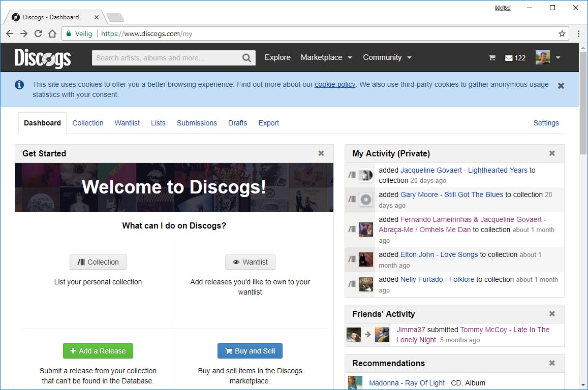Reload the page
This screenshot has height=390, width=588.
tap(38, 34)
